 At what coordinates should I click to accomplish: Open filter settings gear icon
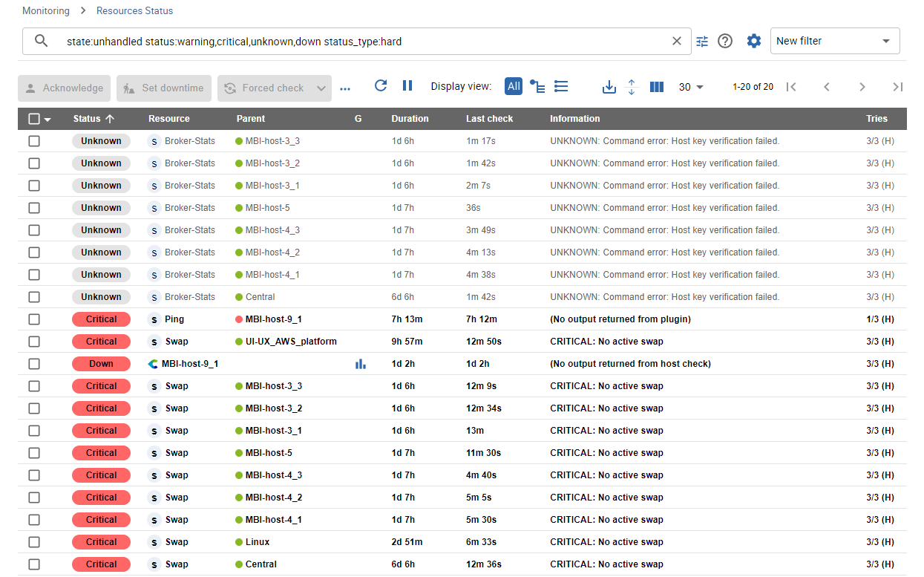pos(754,42)
